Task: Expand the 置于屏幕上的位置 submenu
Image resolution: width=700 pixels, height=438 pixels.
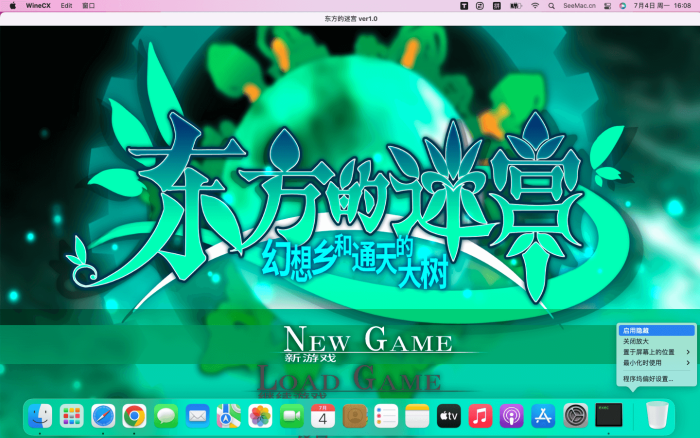Action: (655, 352)
